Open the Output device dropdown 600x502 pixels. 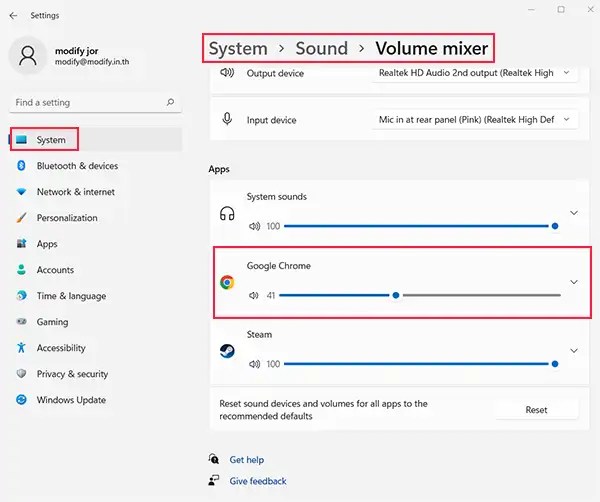point(474,73)
